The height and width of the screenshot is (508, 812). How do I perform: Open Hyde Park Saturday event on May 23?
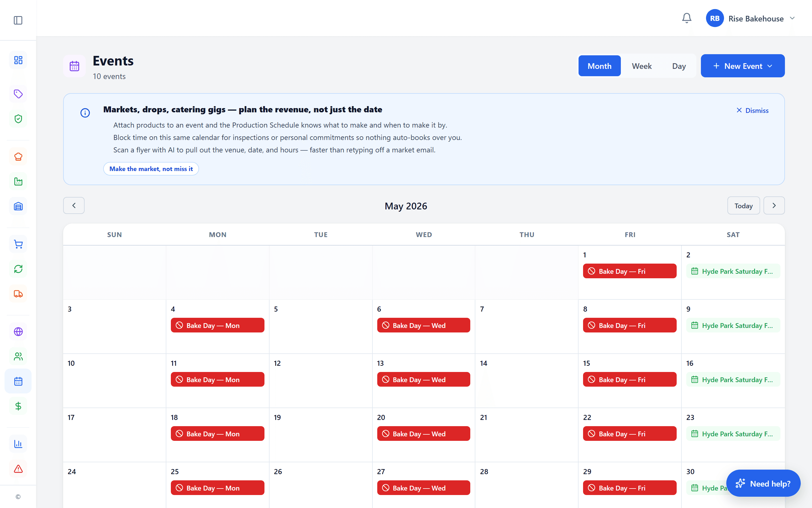click(x=733, y=433)
